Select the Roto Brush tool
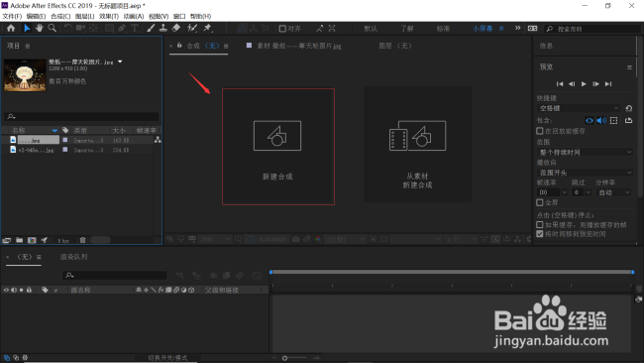 pyautogui.click(x=192, y=28)
